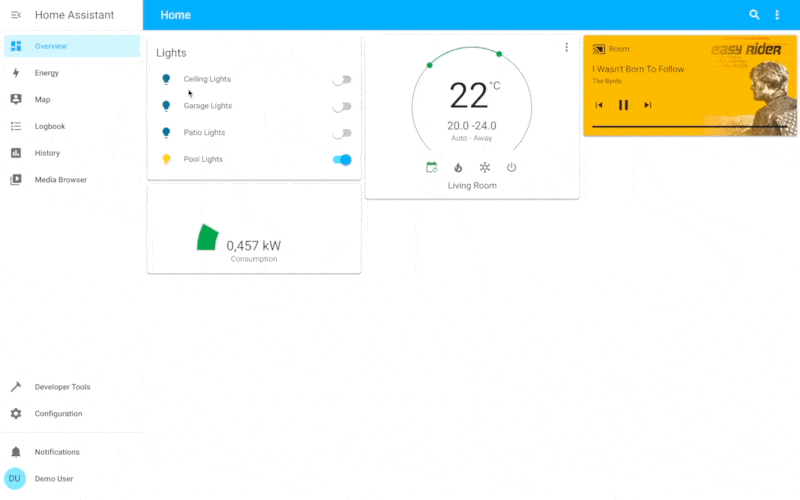This screenshot has width=800, height=500.
Task: Click the low temperature slider handle
Action: pyautogui.click(x=430, y=65)
